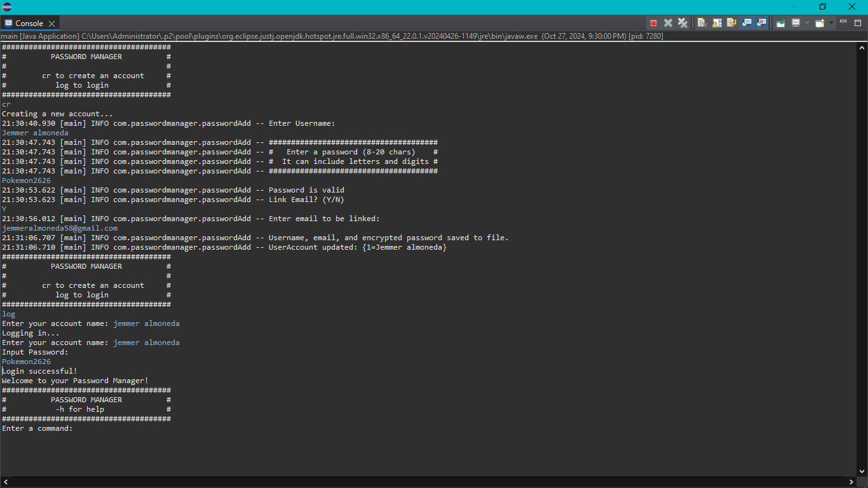Pin the current console
Image resolution: width=868 pixels, height=488 pixels.
click(x=780, y=23)
